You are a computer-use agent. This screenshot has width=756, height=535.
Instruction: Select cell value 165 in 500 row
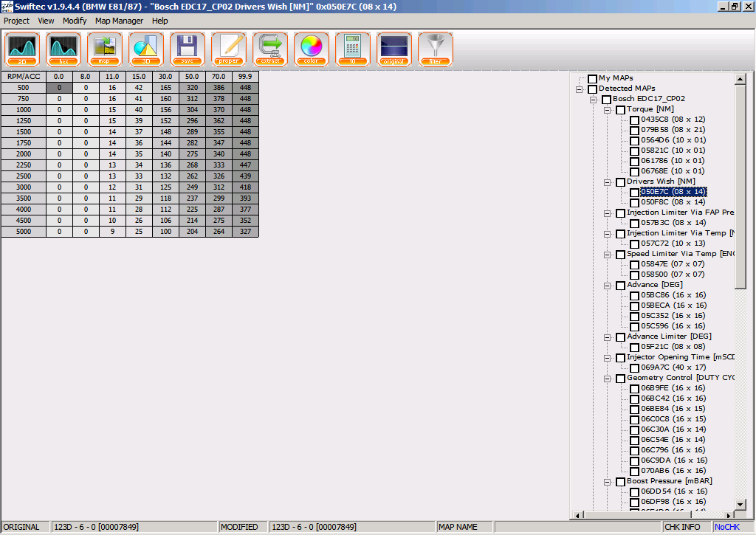(165, 88)
